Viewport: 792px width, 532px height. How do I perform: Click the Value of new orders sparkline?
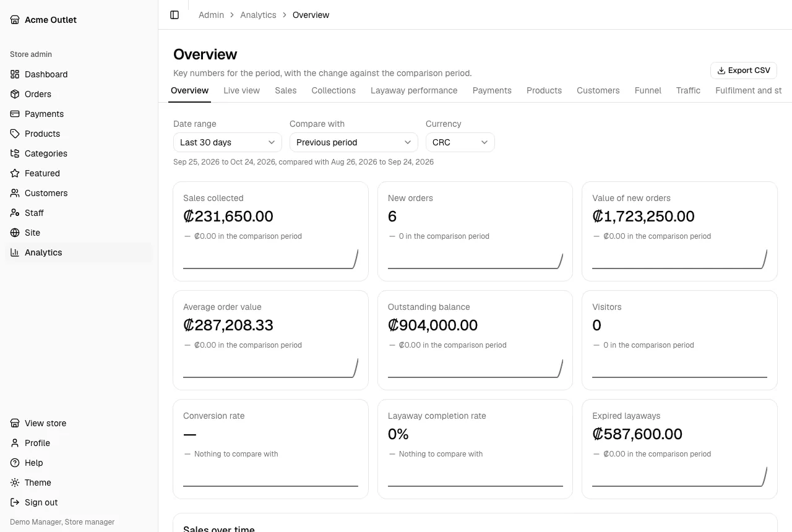pos(679,259)
